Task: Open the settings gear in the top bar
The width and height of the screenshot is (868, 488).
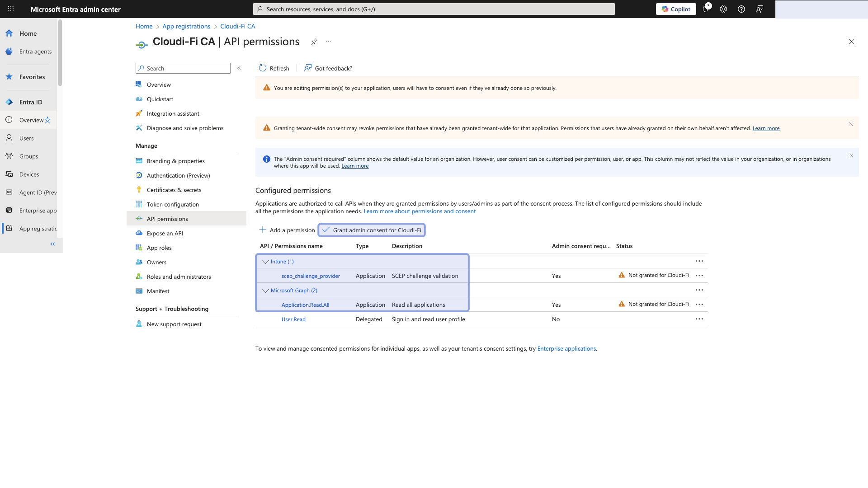Action: [x=723, y=9]
